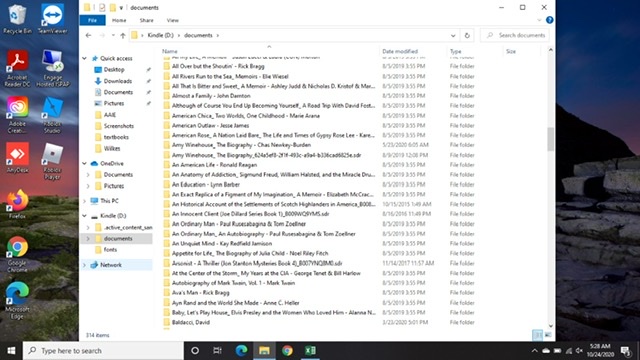Open Recycle Bin desktop icon
The height and width of the screenshot is (360, 640).
coord(17,19)
